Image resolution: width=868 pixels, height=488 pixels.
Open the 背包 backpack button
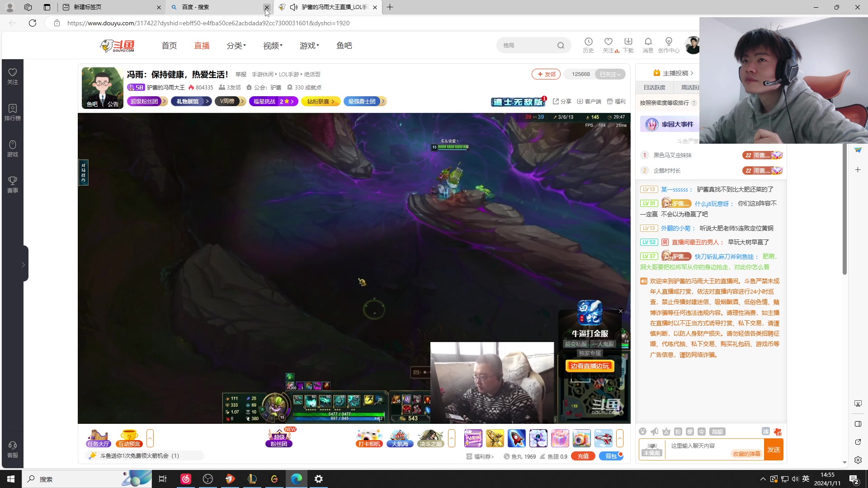tap(611, 456)
